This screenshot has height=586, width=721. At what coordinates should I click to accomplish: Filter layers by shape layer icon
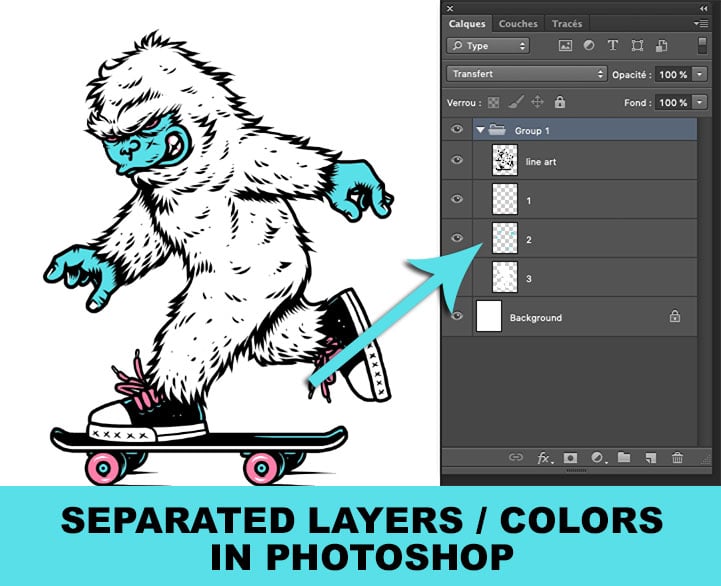coord(637,46)
